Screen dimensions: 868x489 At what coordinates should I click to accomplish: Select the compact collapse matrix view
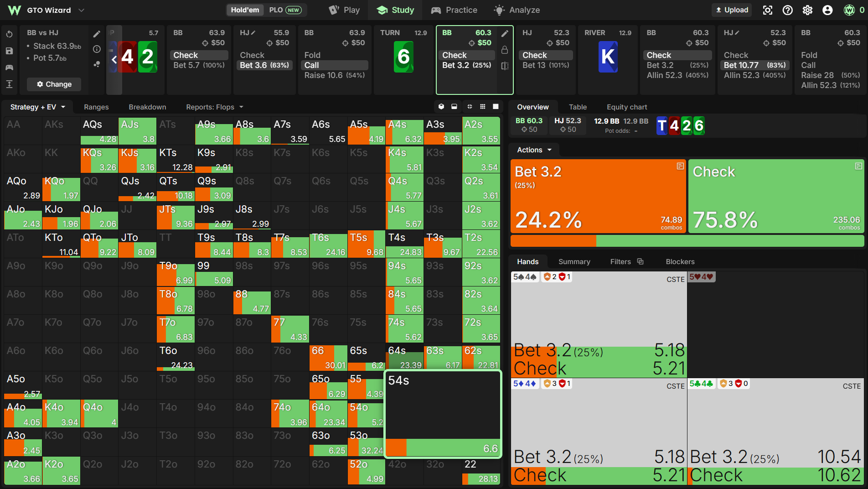[x=470, y=107]
